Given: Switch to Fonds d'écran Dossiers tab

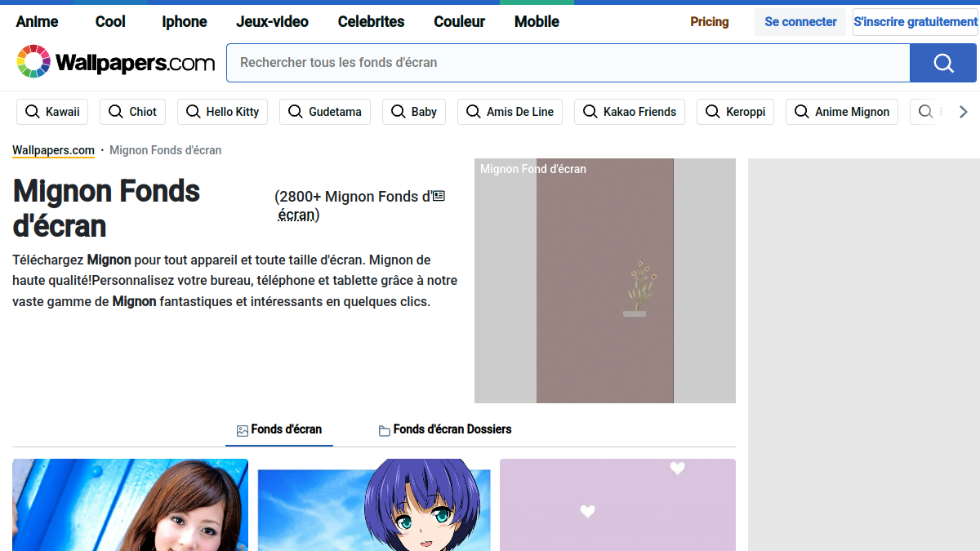Looking at the screenshot, I should 445,429.
